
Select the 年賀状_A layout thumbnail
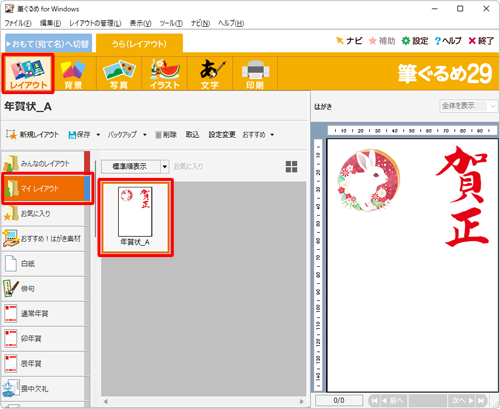[135, 217]
